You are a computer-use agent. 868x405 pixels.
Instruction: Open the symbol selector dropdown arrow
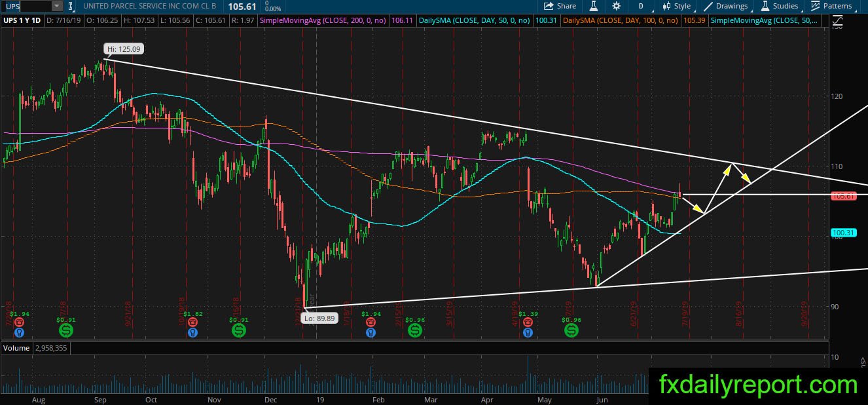click(57, 6)
